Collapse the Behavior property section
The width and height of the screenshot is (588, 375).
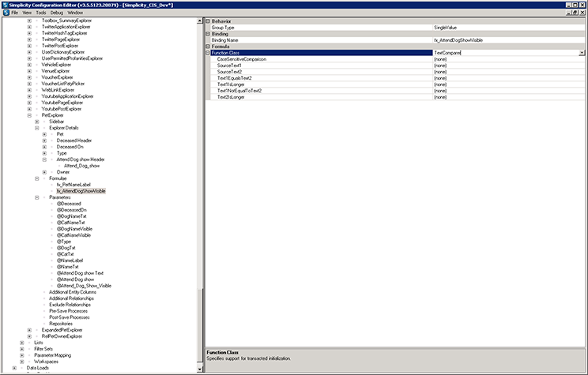[208, 21]
